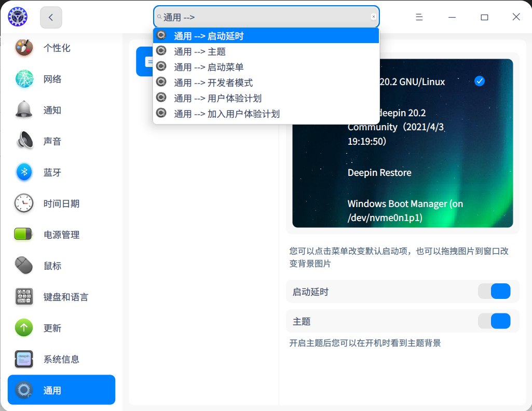Viewport: 532px width, 411px height.
Task: Click the 电源管理 sidebar label
Action: tap(61, 235)
